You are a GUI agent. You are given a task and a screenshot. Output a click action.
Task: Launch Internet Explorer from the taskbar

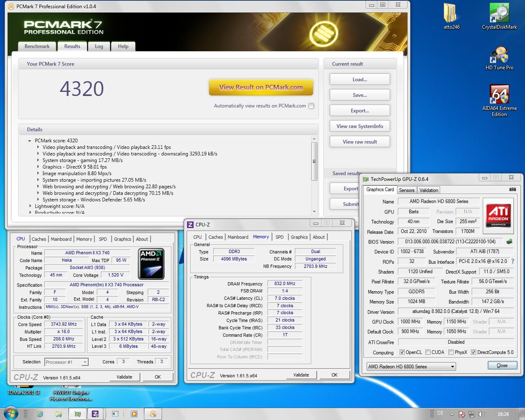(40, 414)
